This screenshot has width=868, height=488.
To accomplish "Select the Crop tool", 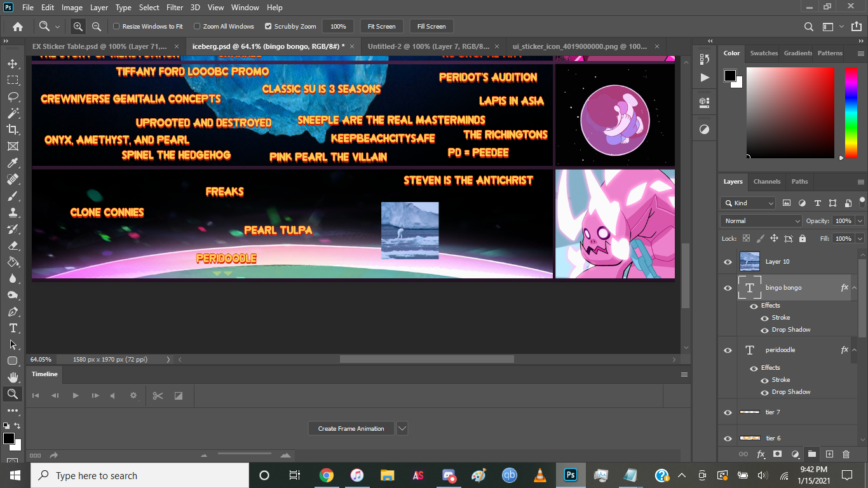I will coord(12,130).
